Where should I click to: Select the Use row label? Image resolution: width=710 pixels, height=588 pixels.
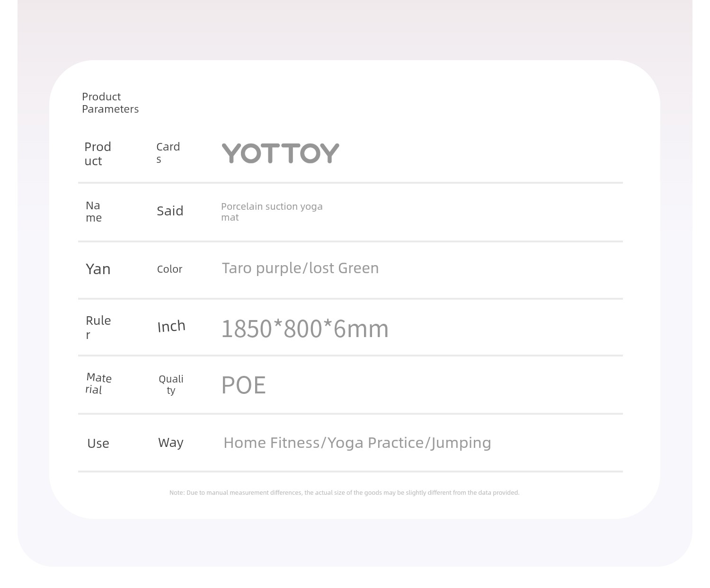98,444
